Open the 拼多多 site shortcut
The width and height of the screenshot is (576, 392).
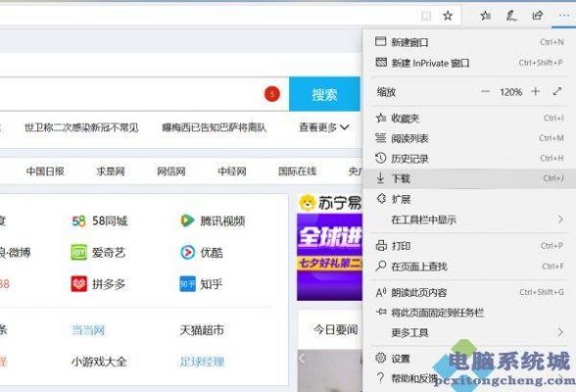(98, 284)
